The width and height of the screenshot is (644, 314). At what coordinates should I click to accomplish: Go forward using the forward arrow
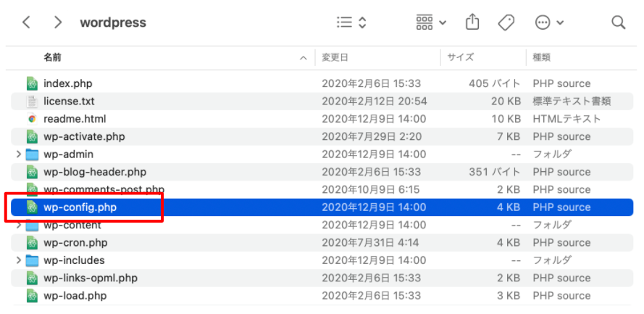tap(58, 22)
